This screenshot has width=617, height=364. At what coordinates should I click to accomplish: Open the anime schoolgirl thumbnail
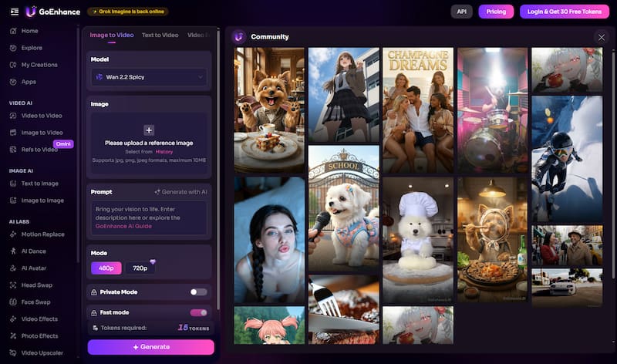coord(343,95)
